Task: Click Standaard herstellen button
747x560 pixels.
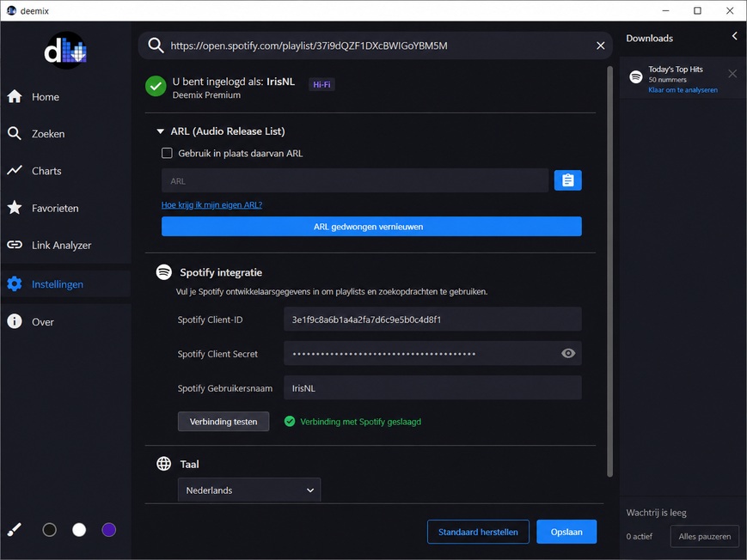Action: 478,532
